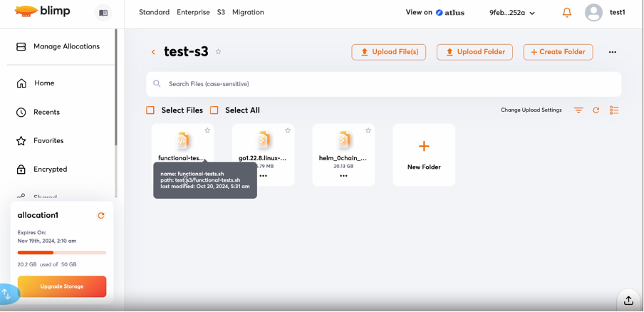Viewport: 644px width, 312px height.
Task: Click the storage usage progress bar
Action: (x=62, y=252)
